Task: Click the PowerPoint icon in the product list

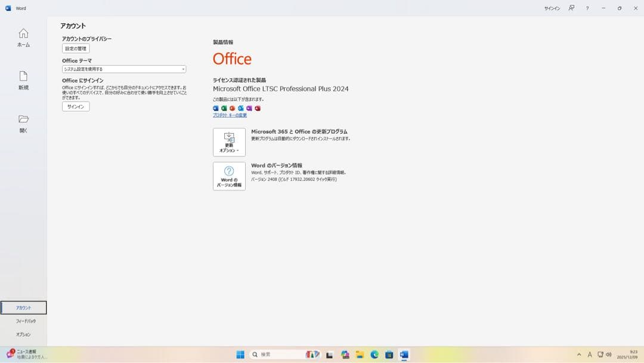Action: [232, 108]
